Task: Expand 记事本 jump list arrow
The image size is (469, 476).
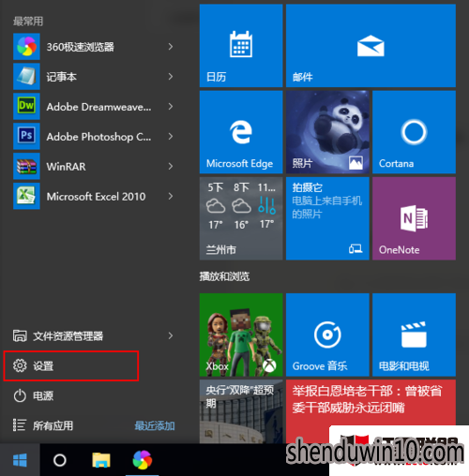Action: click(171, 77)
